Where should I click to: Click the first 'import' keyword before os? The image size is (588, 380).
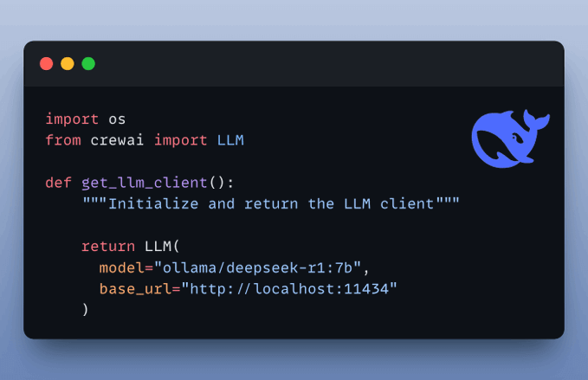click(x=72, y=119)
